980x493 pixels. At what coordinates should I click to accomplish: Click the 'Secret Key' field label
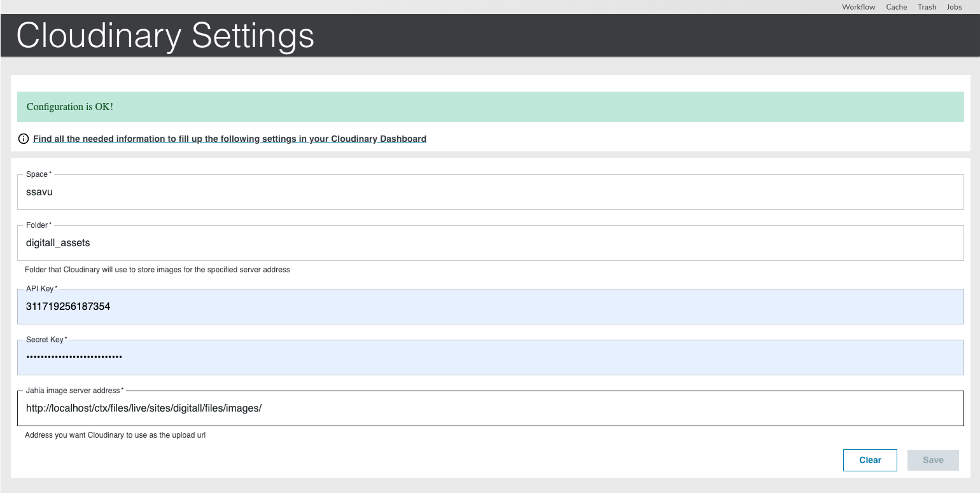click(x=46, y=340)
